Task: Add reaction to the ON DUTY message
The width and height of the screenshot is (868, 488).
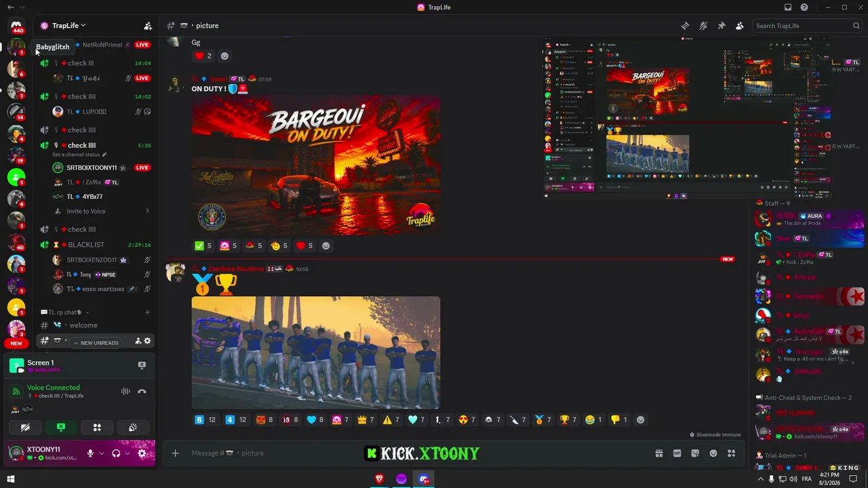Action: point(326,245)
